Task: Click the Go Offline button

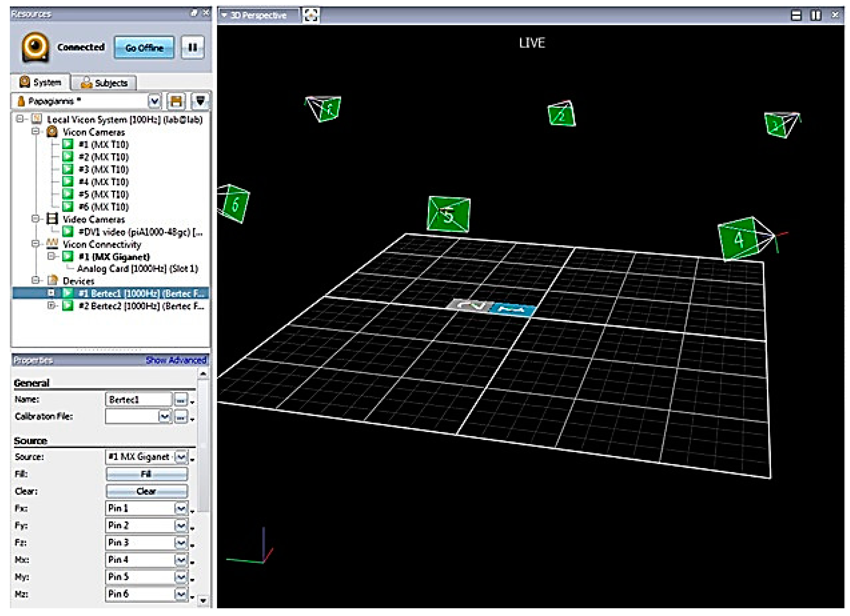Action: (144, 47)
